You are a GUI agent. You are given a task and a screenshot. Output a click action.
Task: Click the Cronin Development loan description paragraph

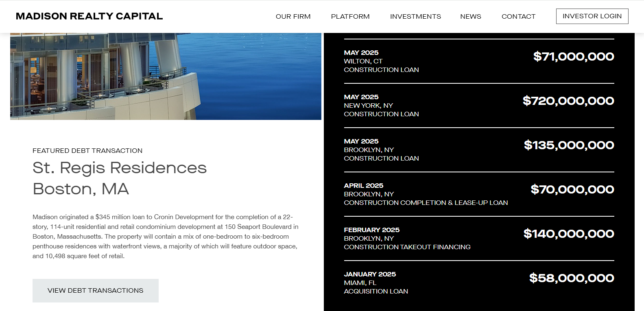pyautogui.click(x=166, y=237)
